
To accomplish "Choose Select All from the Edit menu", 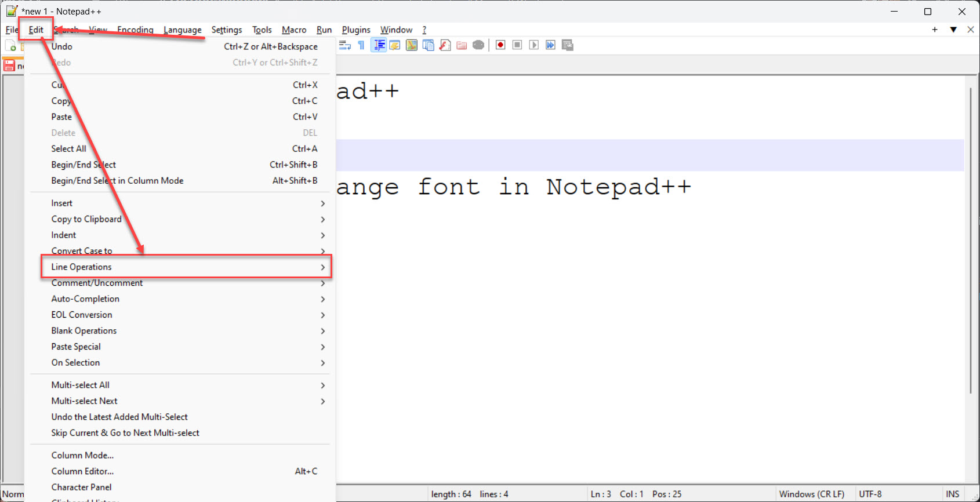I will click(180, 148).
